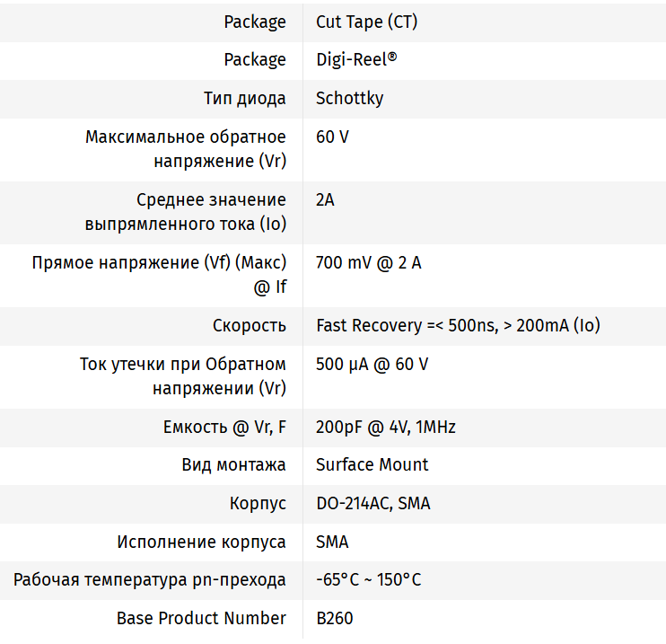Click the 500 µA @ 60 V value

(372, 364)
